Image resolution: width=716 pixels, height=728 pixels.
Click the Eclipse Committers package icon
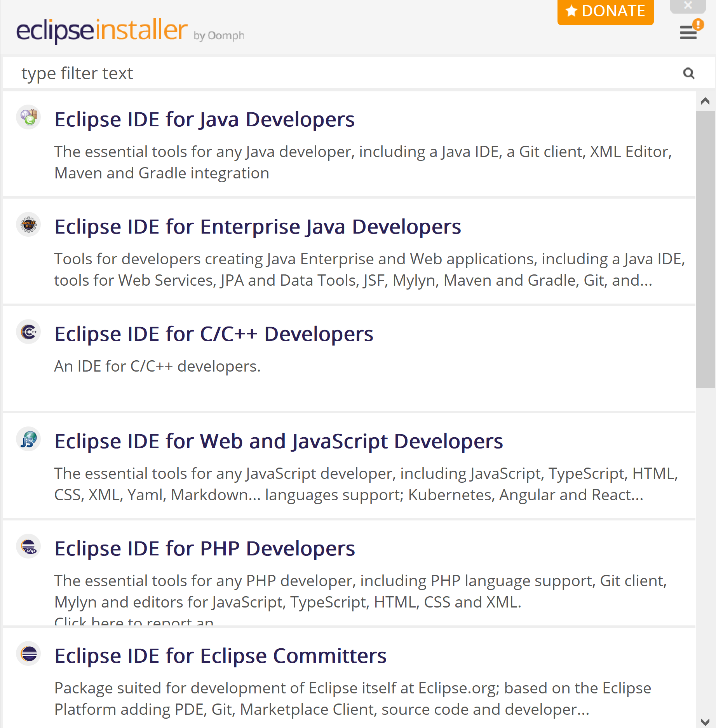29,653
